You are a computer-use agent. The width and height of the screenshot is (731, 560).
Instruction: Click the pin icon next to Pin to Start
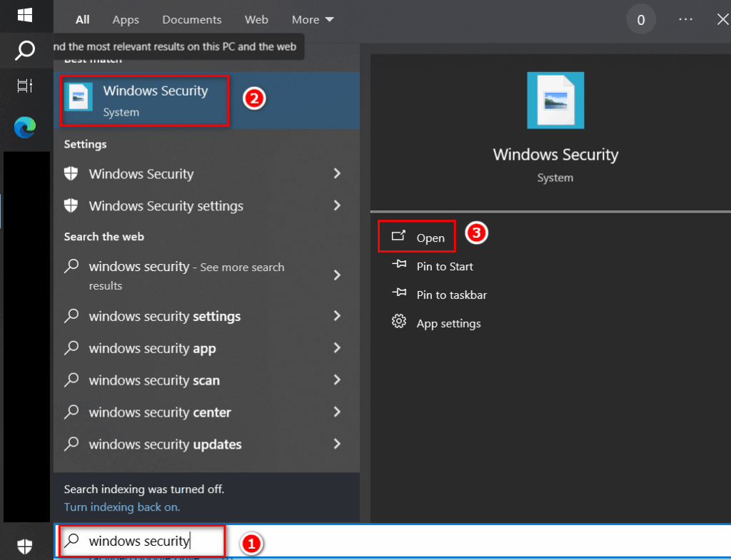(399, 264)
